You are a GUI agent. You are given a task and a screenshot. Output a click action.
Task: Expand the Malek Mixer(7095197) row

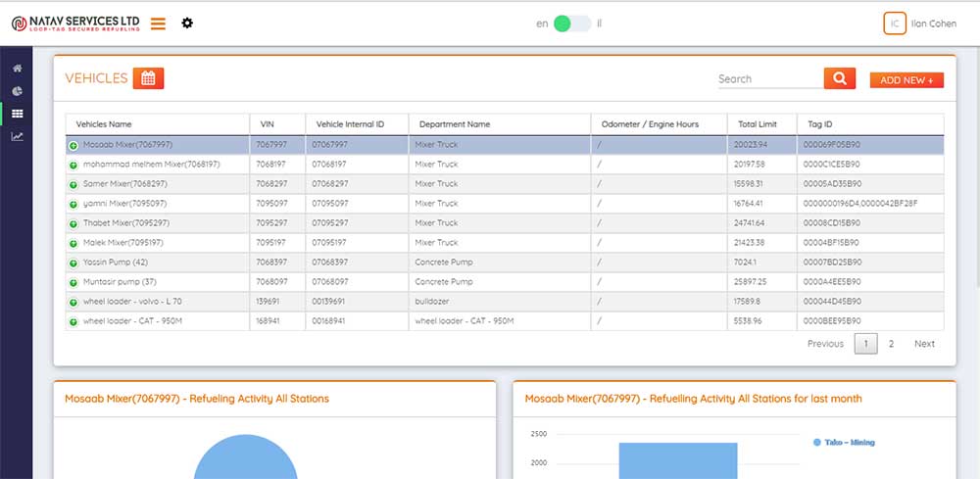click(73, 244)
